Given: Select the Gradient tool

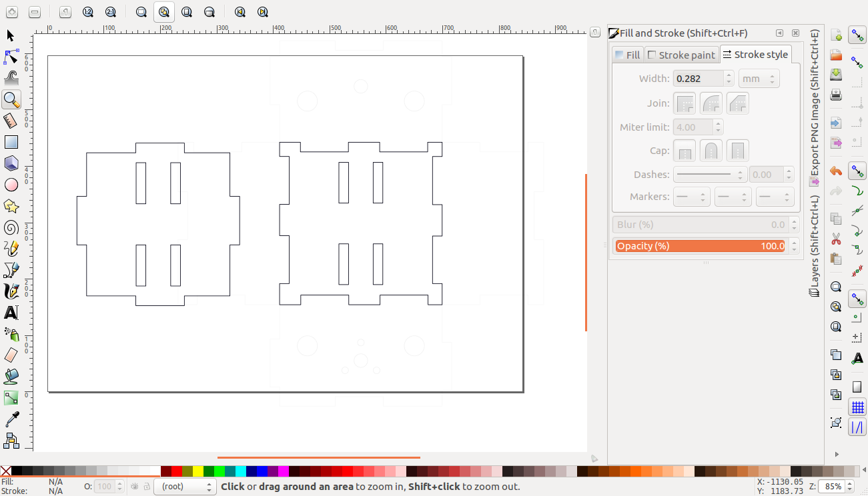Looking at the screenshot, I should 11,398.
